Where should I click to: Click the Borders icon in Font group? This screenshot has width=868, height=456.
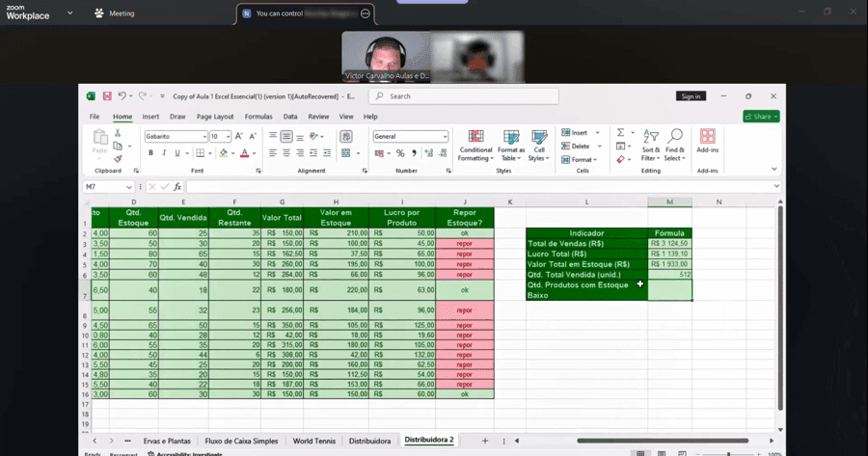(x=200, y=153)
